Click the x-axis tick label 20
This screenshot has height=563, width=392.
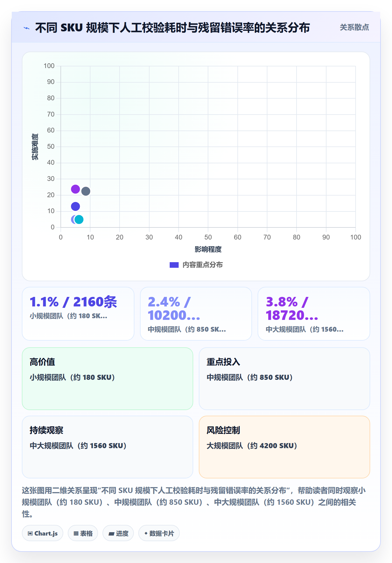120,237
